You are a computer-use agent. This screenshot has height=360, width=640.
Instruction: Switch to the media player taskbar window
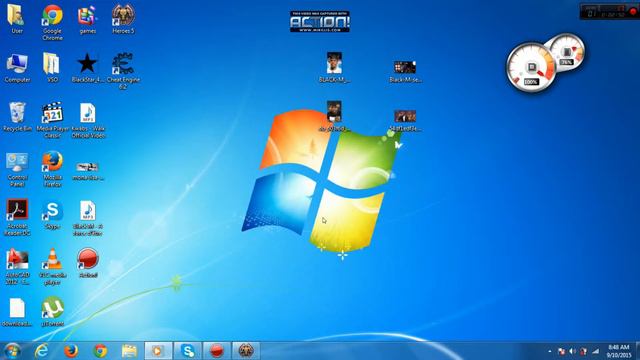(158, 351)
